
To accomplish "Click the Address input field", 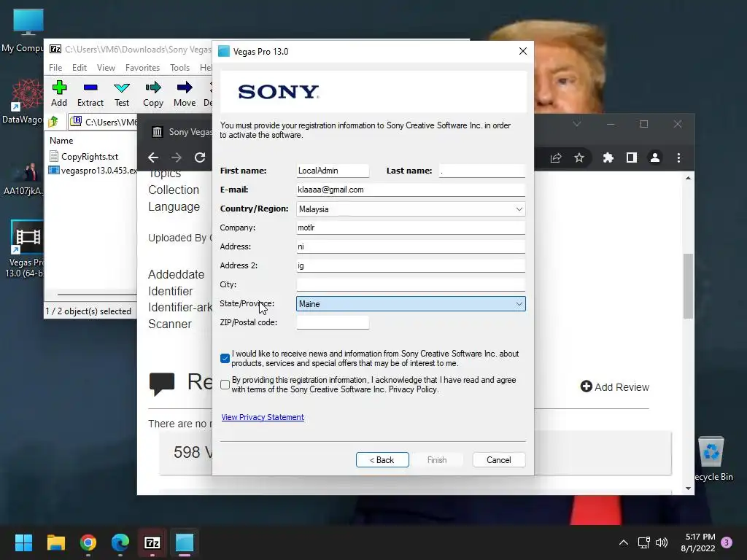I will click(x=411, y=246).
